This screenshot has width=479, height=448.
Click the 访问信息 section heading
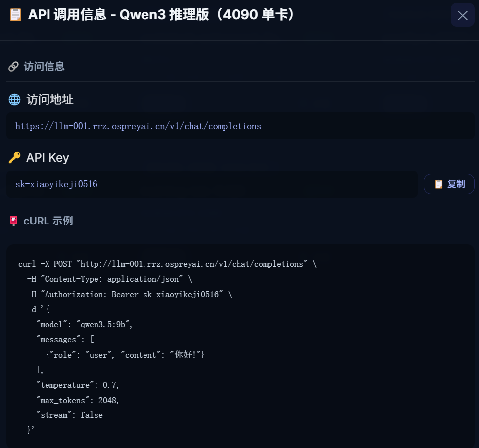point(45,67)
